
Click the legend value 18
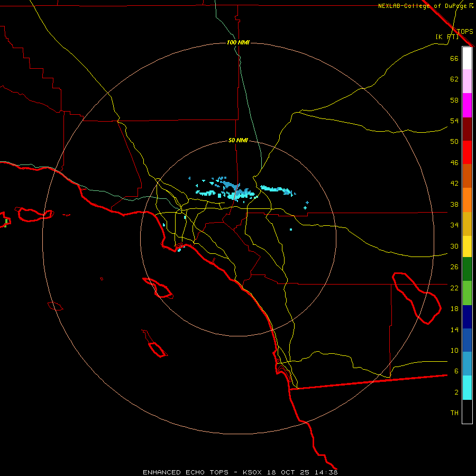click(x=454, y=309)
